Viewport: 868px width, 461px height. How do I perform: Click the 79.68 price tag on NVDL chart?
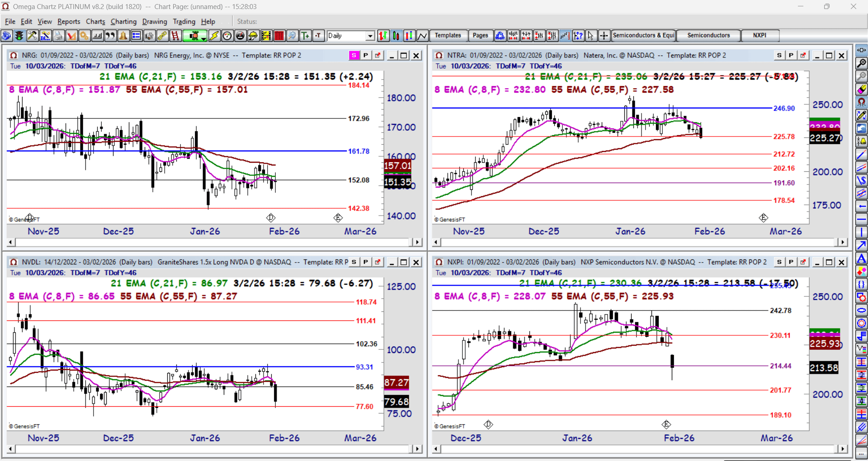[396, 402]
